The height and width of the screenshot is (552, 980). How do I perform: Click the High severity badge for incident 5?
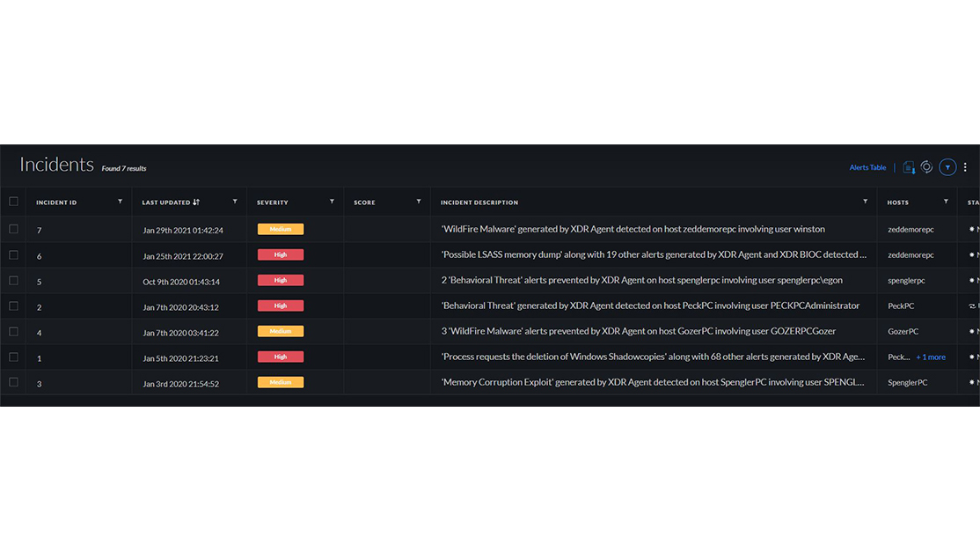(x=281, y=280)
